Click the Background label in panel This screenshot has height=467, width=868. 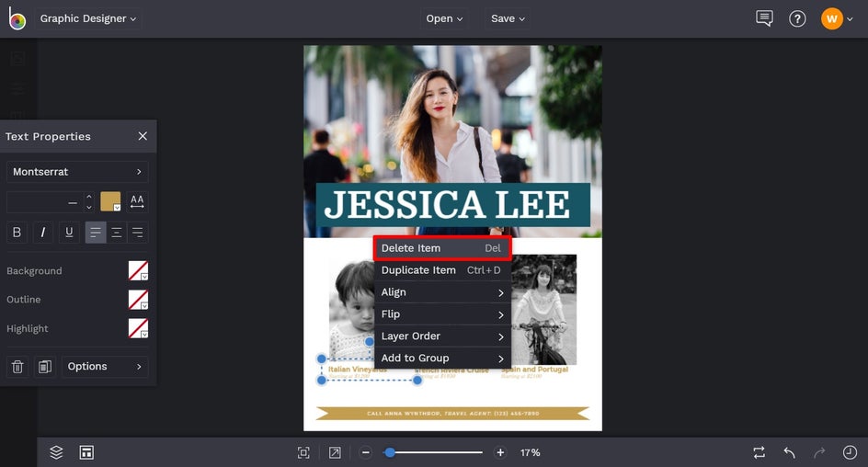tap(34, 271)
